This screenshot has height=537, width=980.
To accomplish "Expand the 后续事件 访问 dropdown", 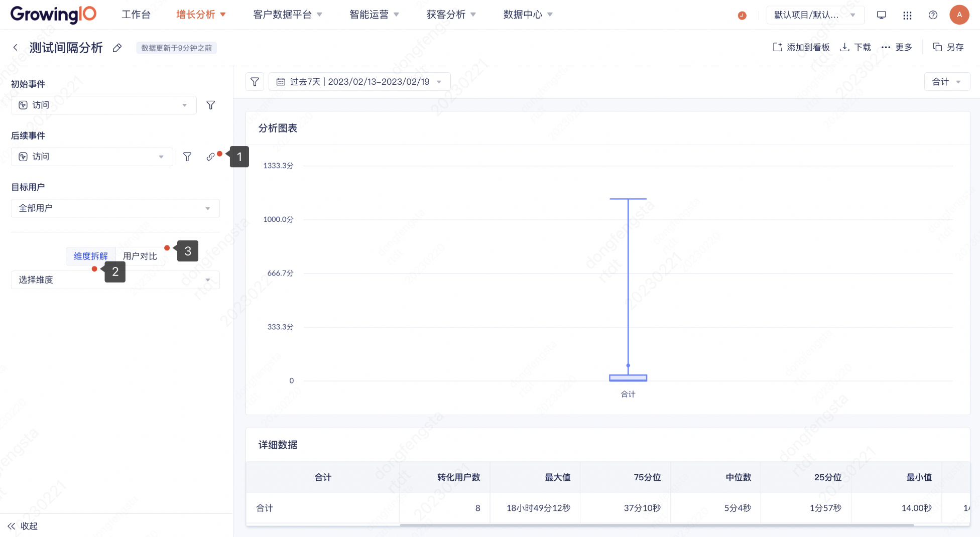I will click(x=92, y=157).
